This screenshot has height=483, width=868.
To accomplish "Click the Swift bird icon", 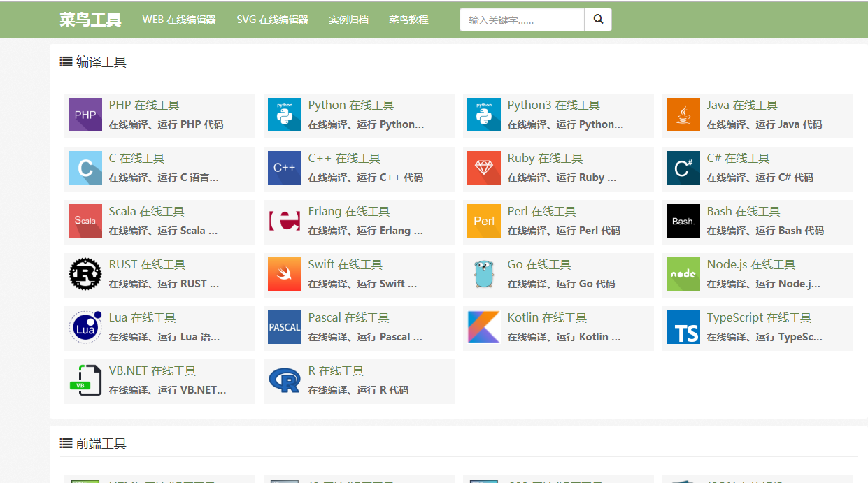I will coord(285,274).
